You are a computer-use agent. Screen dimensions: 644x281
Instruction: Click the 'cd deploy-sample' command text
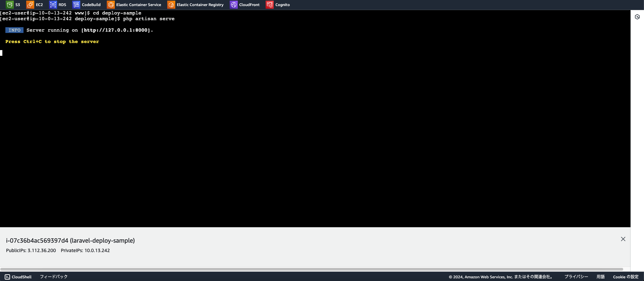pos(117,13)
